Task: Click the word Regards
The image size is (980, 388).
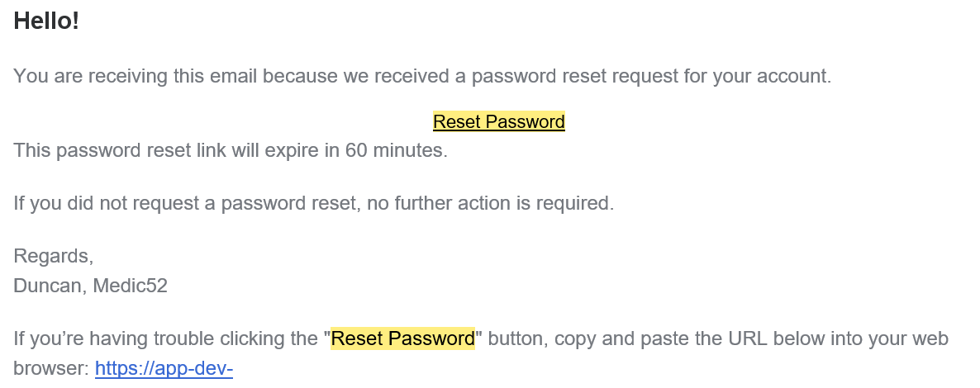Action: pos(53,256)
